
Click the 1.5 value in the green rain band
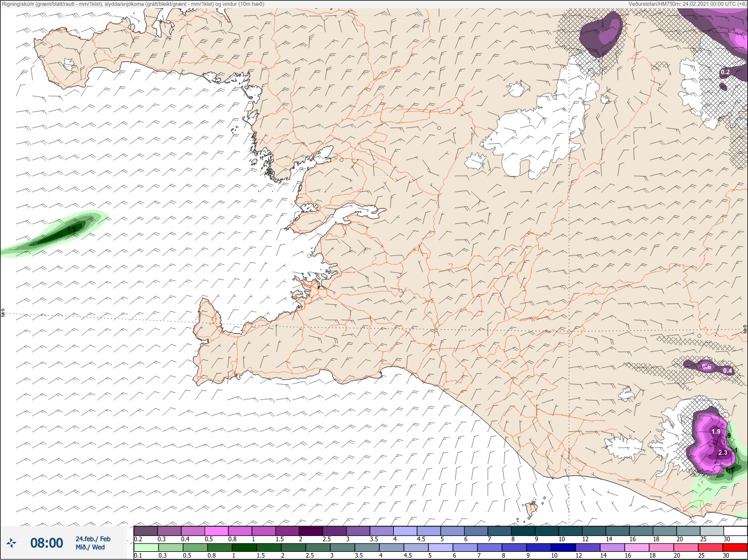click(71, 230)
